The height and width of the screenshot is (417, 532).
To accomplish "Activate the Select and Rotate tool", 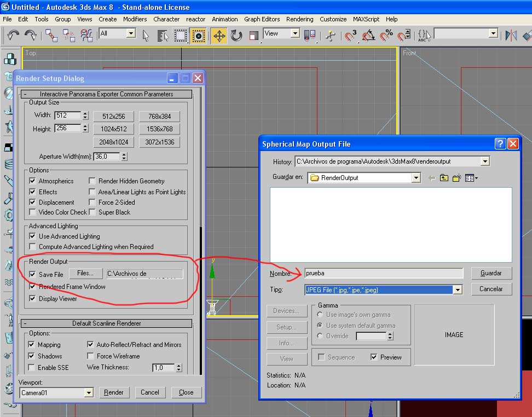I will 236,36.
